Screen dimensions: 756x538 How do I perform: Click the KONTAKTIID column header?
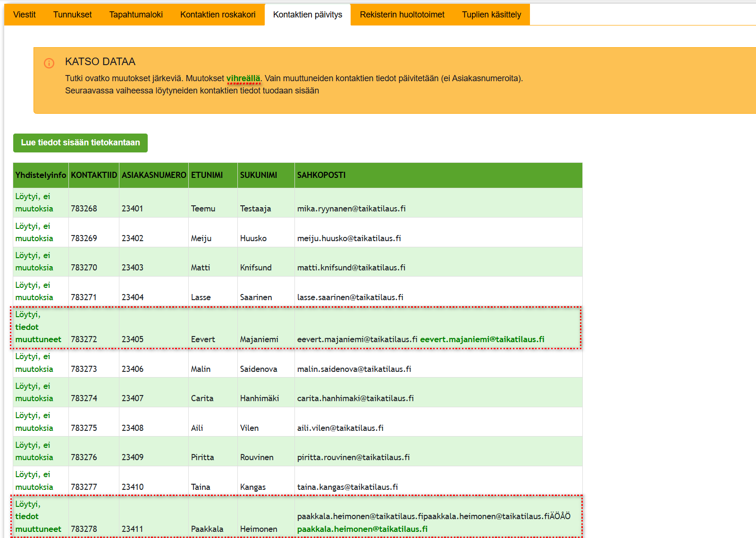point(94,175)
